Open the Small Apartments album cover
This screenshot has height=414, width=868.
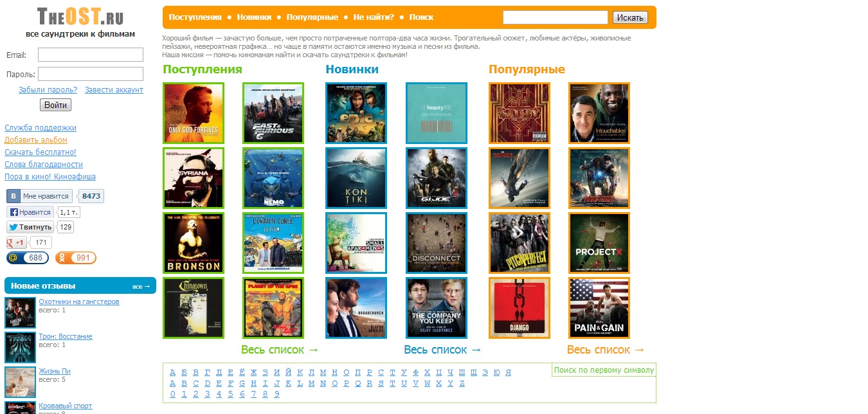pyautogui.click(x=356, y=243)
